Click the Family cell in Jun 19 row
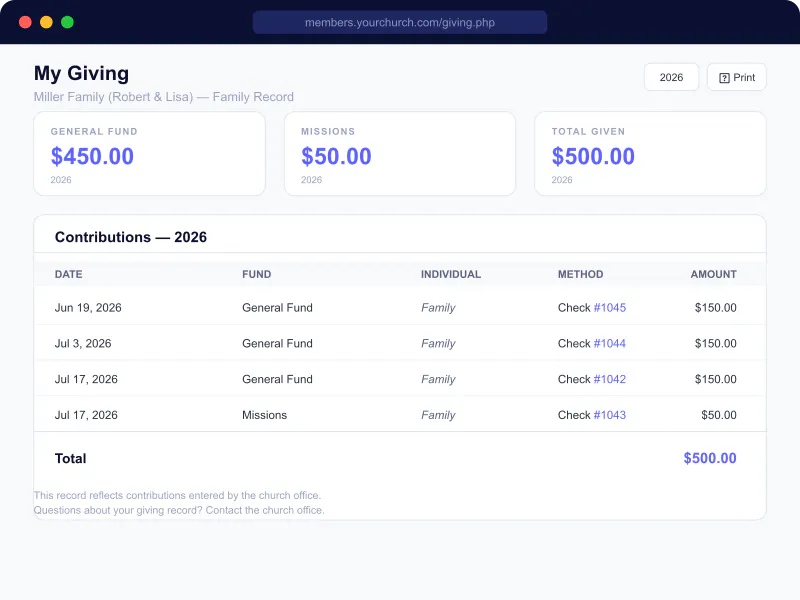 (x=438, y=308)
